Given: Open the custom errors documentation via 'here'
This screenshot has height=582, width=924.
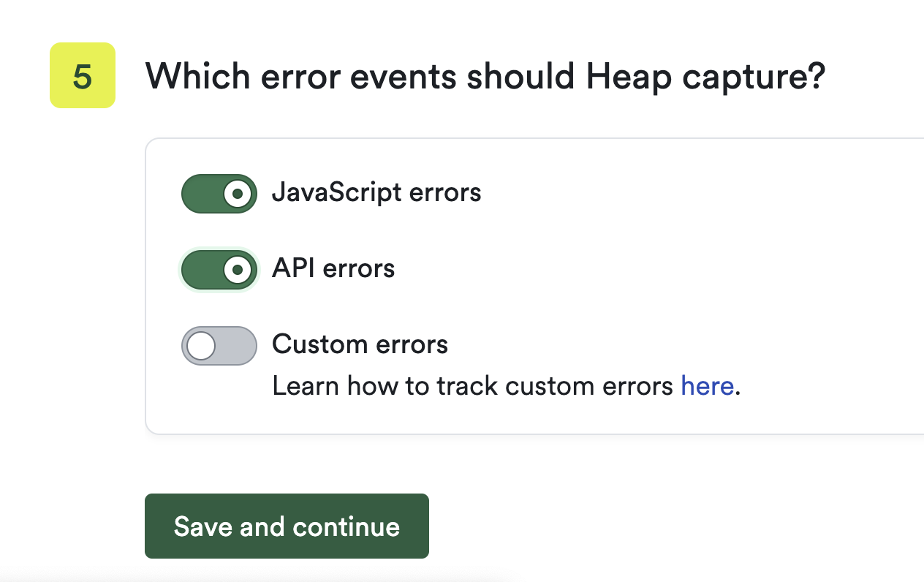Looking at the screenshot, I should point(706,385).
